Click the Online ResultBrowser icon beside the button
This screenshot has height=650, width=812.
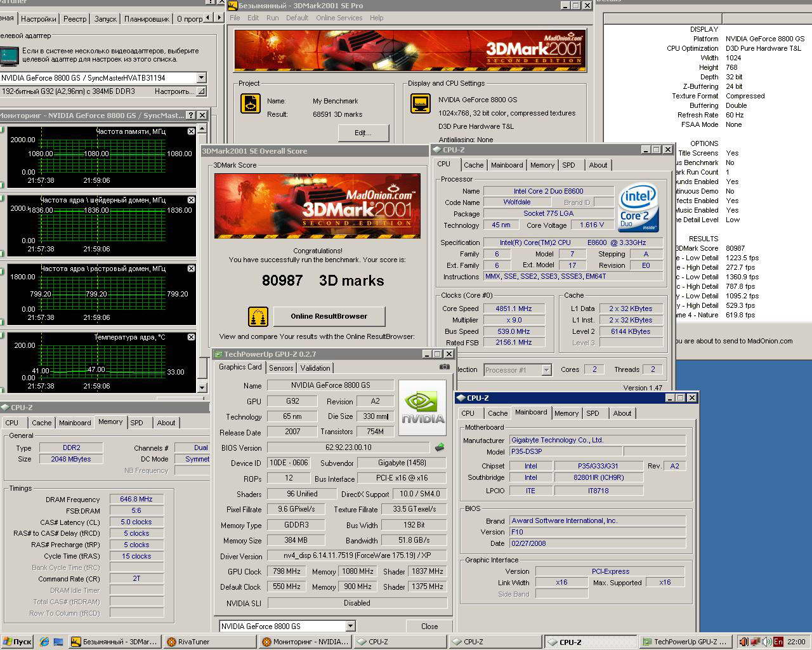click(258, 316)
